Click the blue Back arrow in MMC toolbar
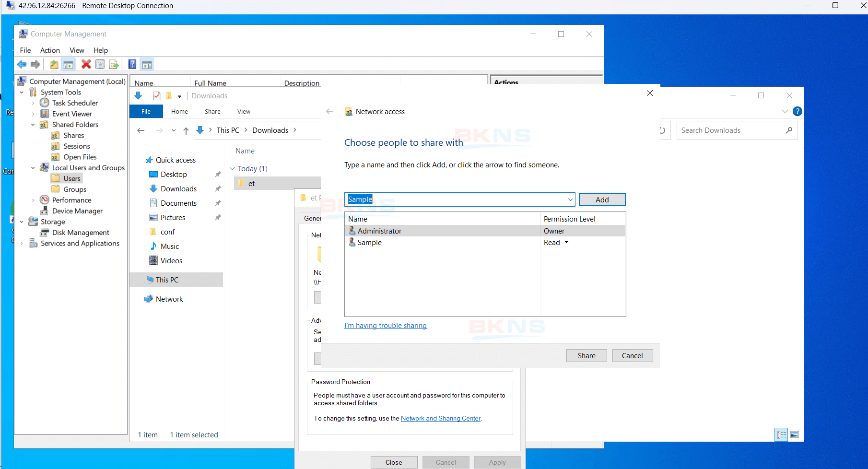868x469 pixels. (22, 64)
